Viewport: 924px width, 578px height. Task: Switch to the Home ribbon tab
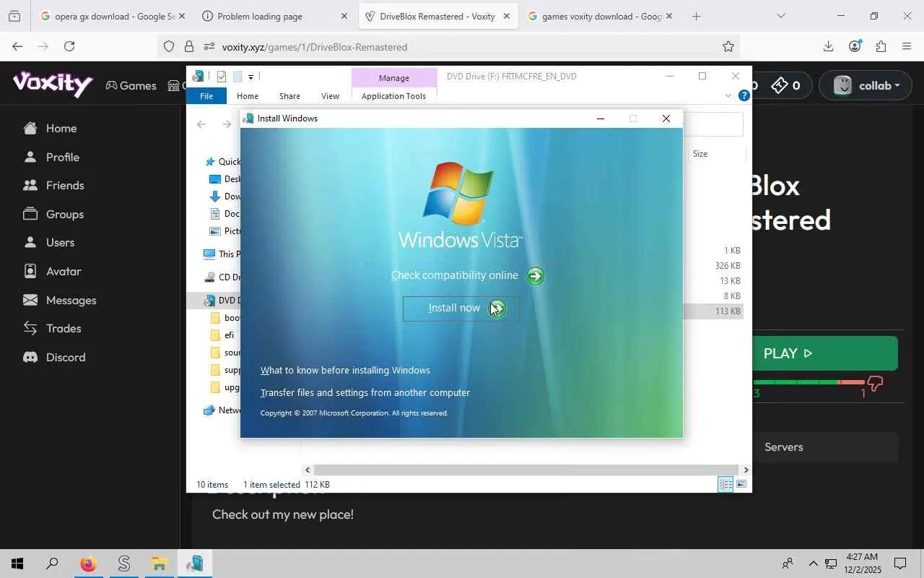click(248, 96)
